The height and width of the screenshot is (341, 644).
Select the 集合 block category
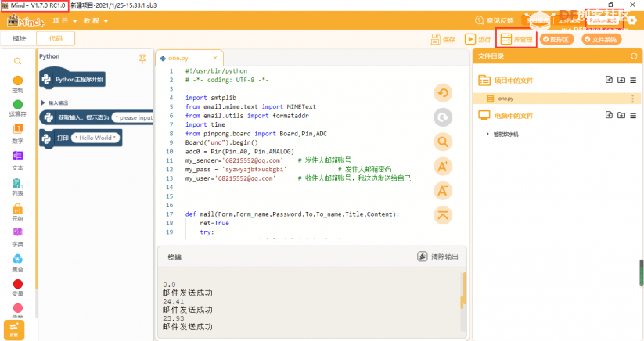point(18,263)
